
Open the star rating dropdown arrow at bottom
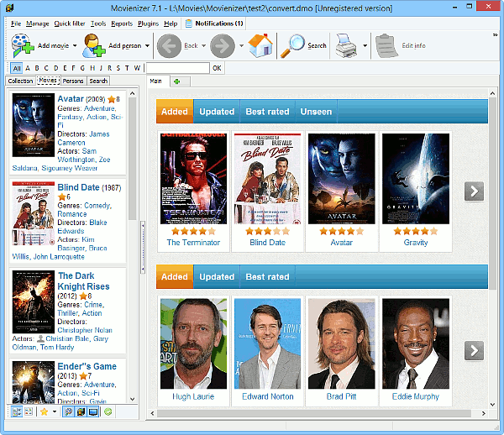tap(55, 411)
